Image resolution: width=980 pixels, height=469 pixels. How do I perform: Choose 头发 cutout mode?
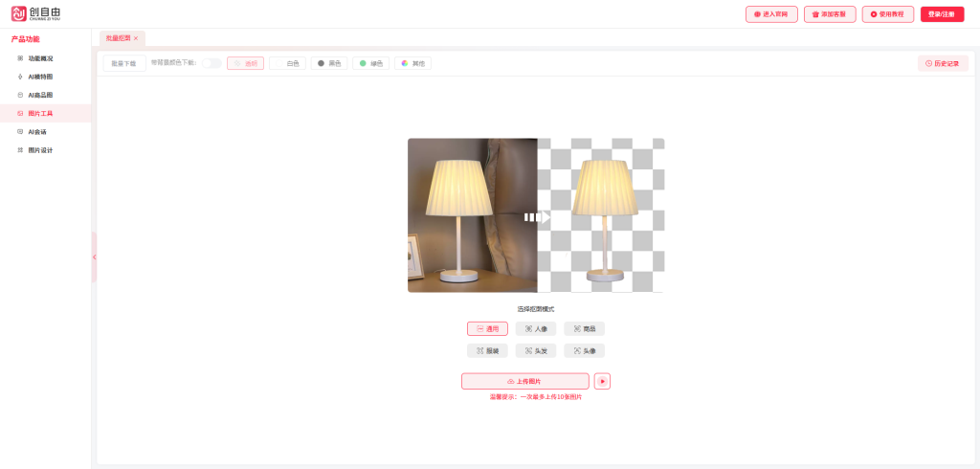click(536, 350)
